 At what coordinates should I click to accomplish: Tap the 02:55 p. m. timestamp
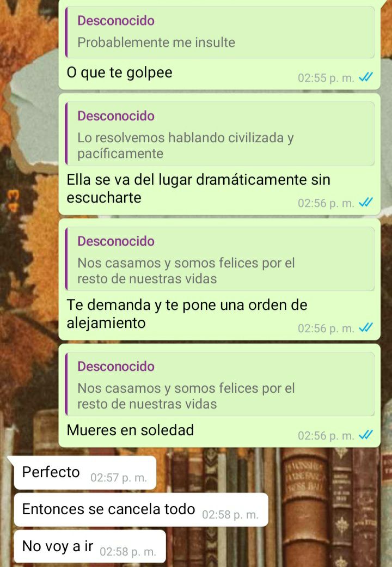point(326,78)
